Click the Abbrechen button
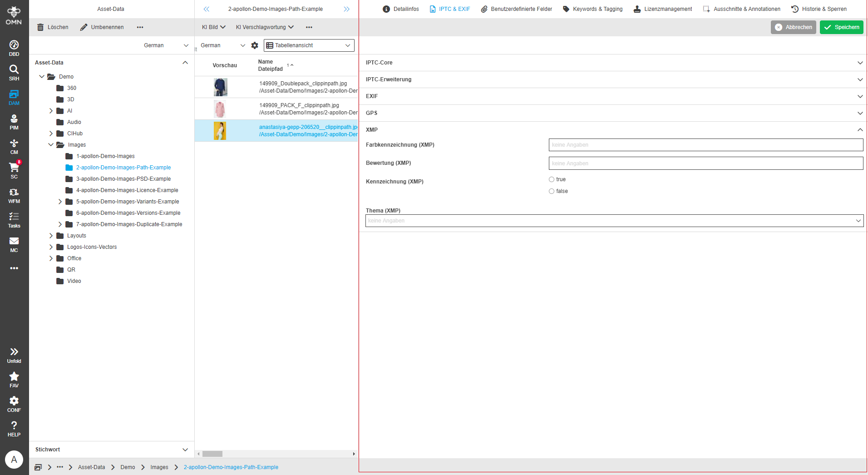Viewport: 868px width, 475px height. [794, 27]
